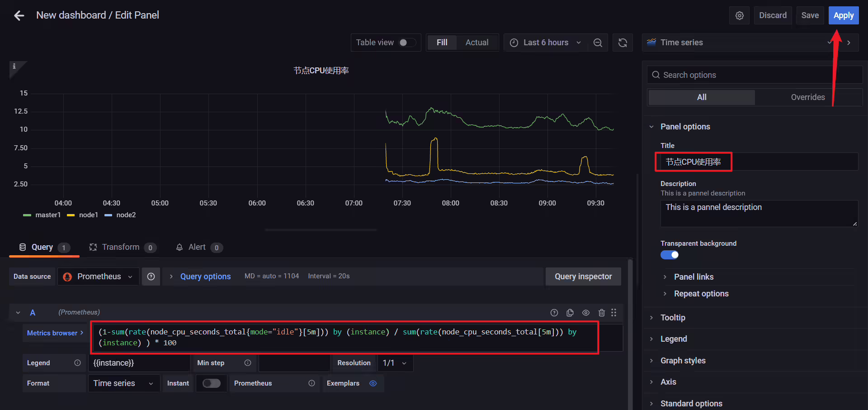Screen dimensions: 868x410
Task: Collapse Panel options section
Action: coord(685,127)
